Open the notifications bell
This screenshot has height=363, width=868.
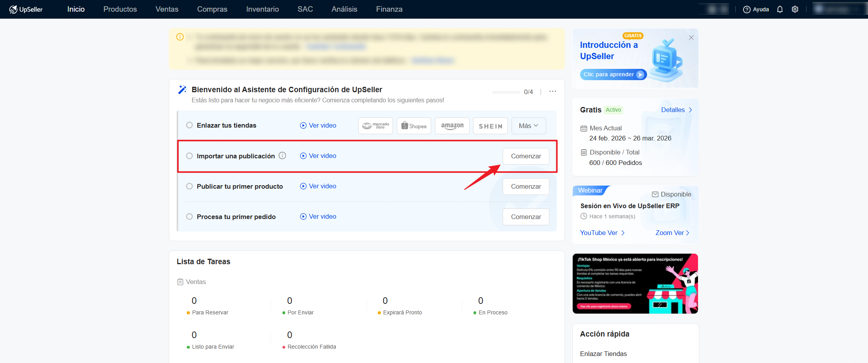click(780, 9)
